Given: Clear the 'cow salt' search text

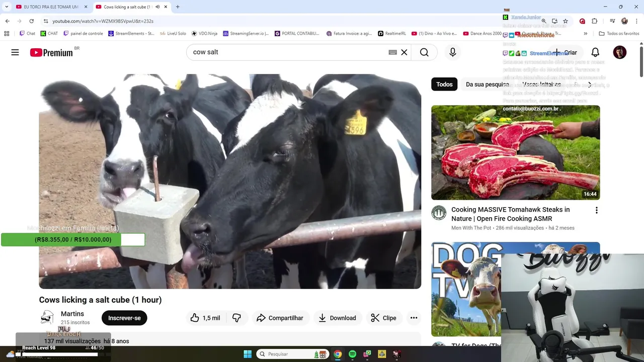Looking at the screenshot, I should [404, 52].
